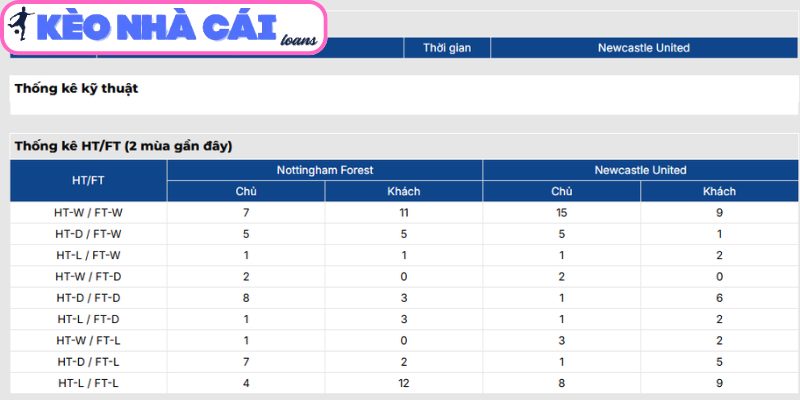Select the HT-W / FT-D row label
800x400 pixels.
click(x=88, y=277)
